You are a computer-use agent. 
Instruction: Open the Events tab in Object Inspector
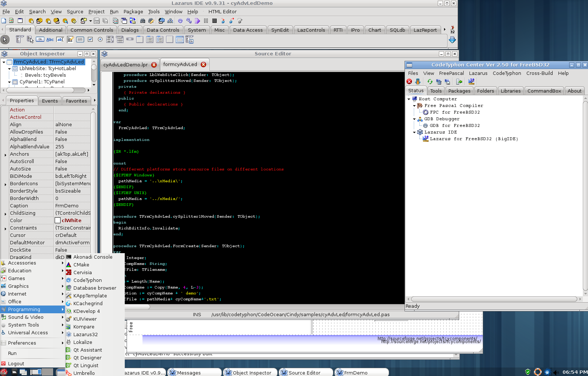click(50, 101)
